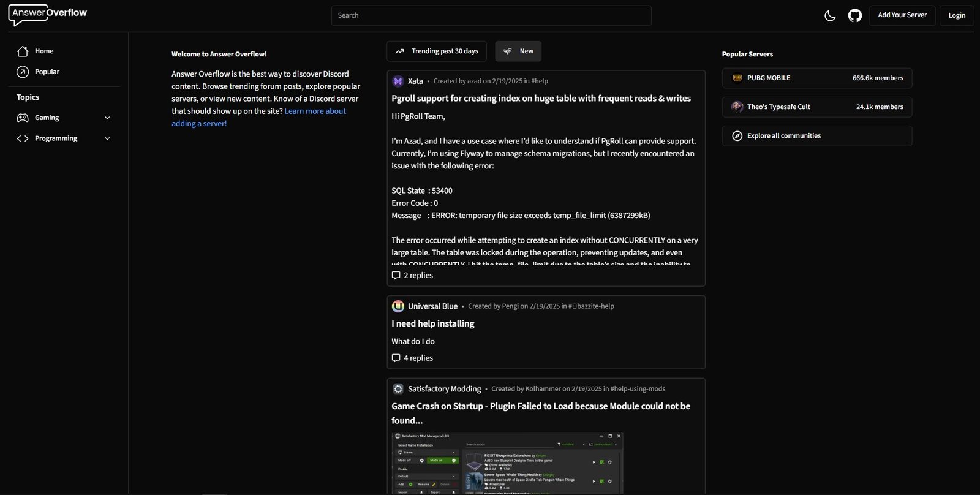Switch to the New posts tab
Image resolution: width=980 pixels, height=495 pixels.
[x=518, y=51]
